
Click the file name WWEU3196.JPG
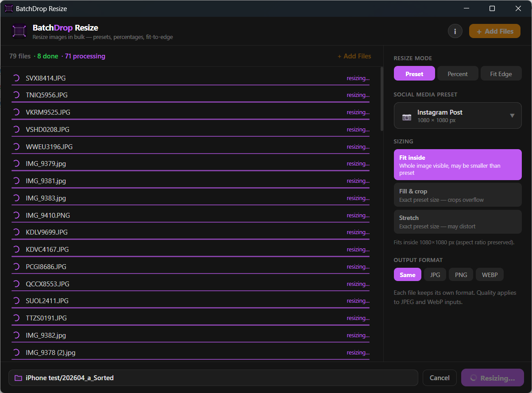pyautogui.click(x=49, y=146)
